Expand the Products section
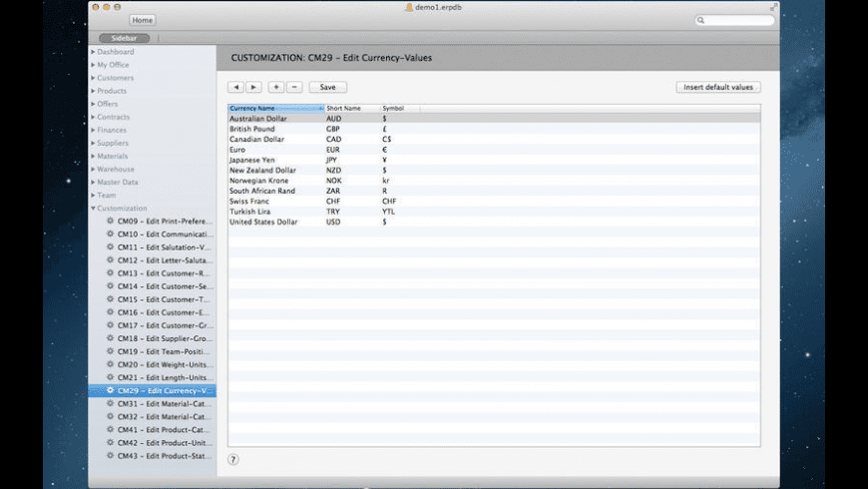The width and height of the screenshot is (868, 489). (x=93, y=91)
